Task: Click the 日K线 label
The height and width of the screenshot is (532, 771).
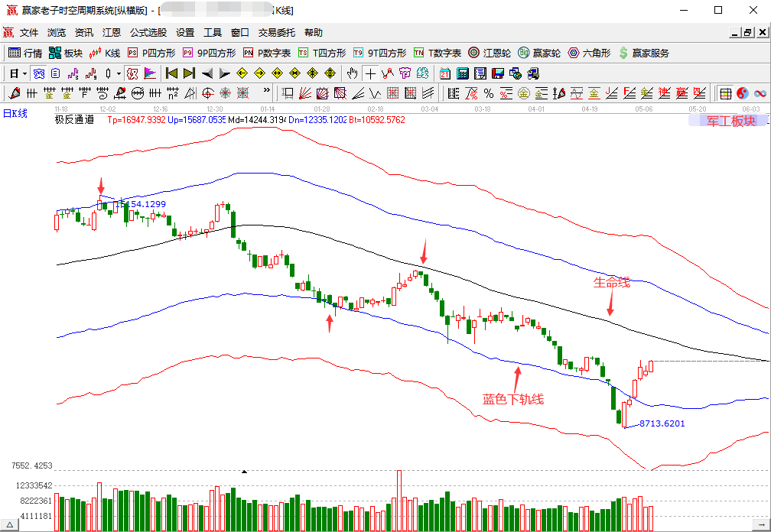Action: (x=15, y=113)
